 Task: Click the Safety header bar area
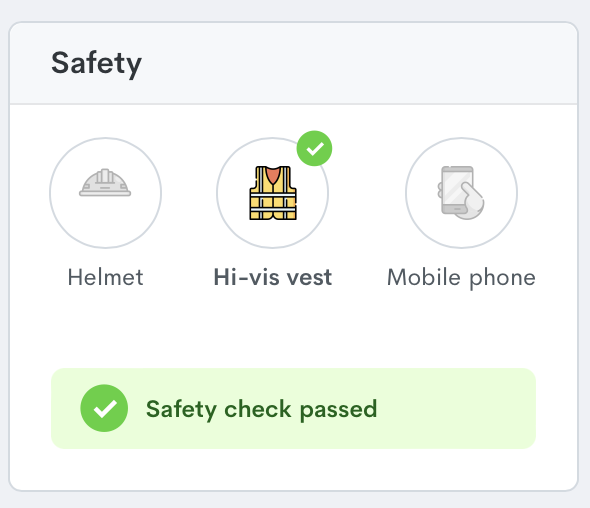[293, 63]
